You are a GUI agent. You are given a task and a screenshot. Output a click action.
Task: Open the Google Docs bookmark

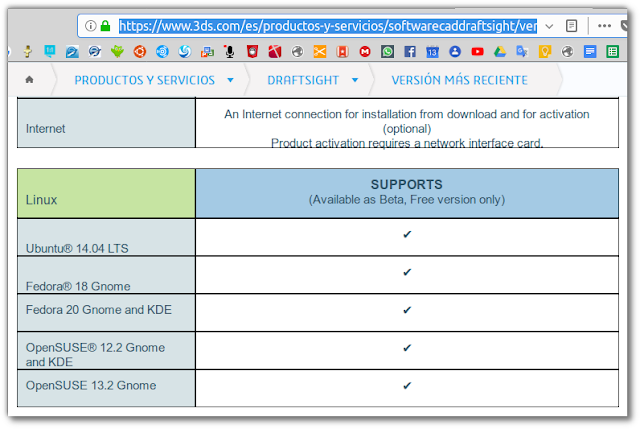pyautogui.click(x=590, y=52)
